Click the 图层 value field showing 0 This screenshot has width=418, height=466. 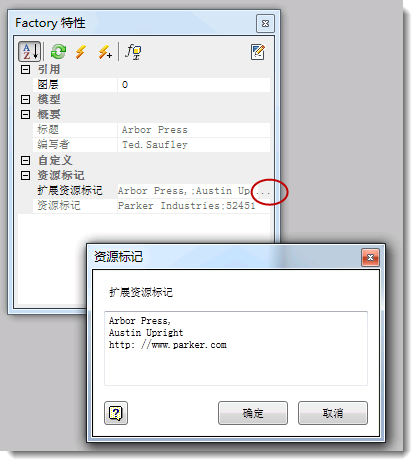tap(194, 85)
